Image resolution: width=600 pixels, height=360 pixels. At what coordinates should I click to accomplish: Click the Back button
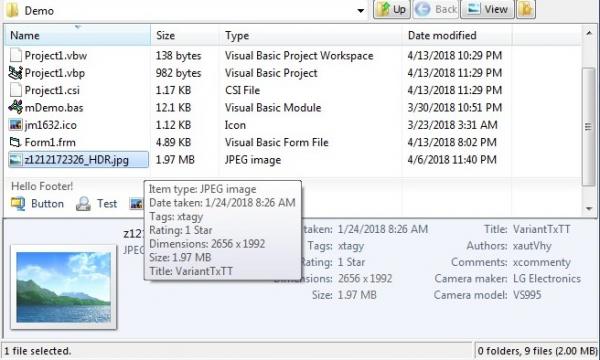(436, 9)
